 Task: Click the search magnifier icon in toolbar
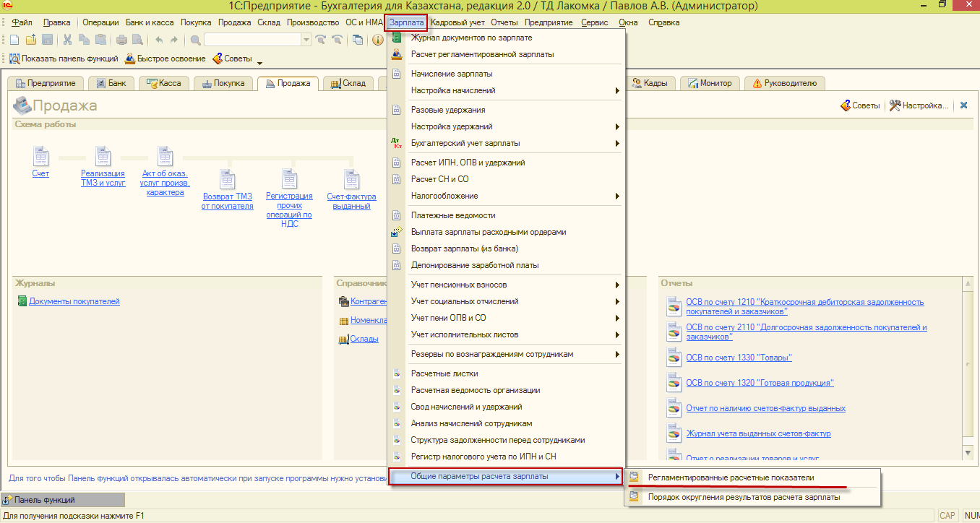[195, 40]
